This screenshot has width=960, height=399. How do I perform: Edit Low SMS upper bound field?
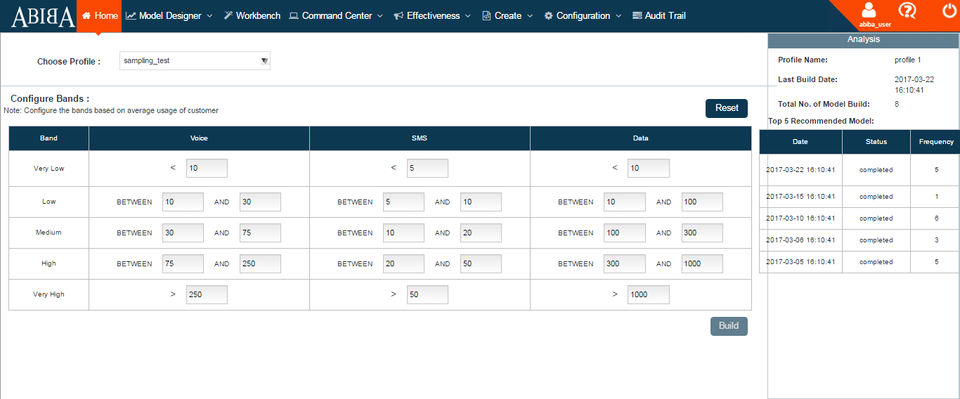(481, 202)
